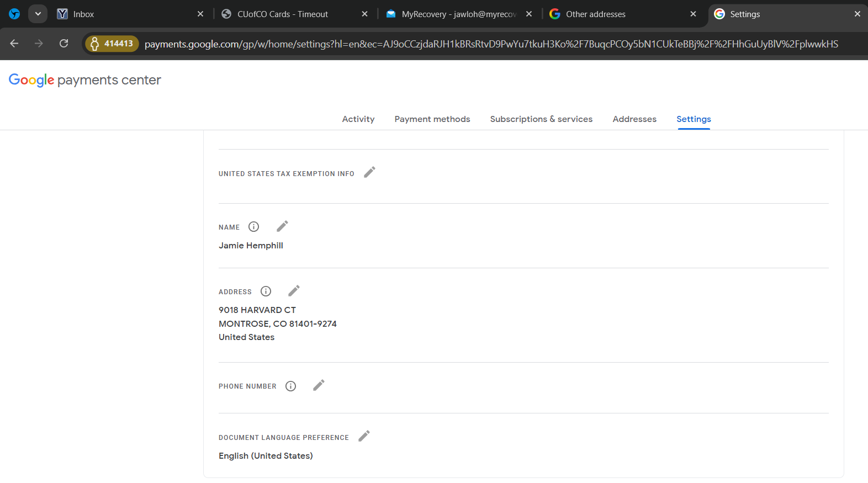Open the Activity tab

point(358,119)
